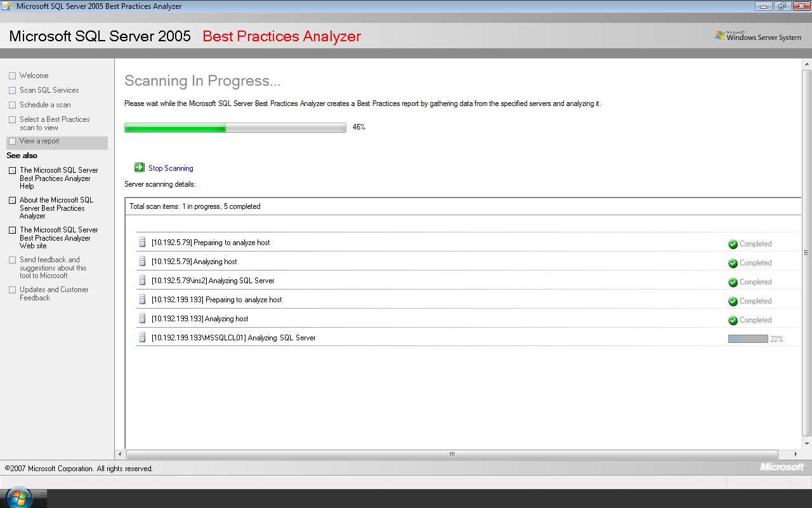Click Completed checkmark for 10.192.5.79\ins2 row
The image size is (812, 508).
[733, 282]
